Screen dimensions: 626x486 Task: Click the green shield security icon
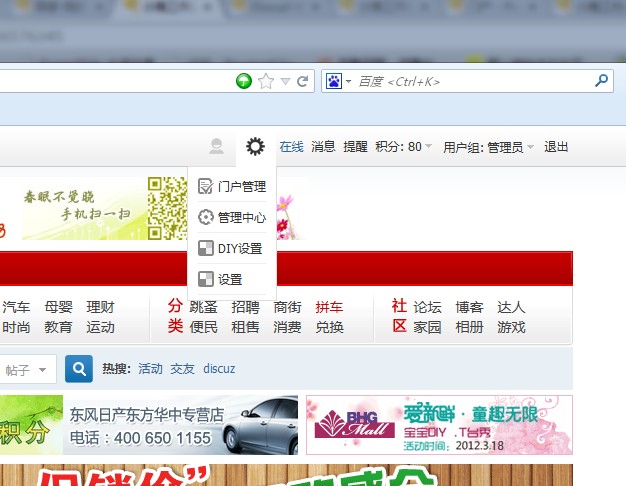click(244, 81)
